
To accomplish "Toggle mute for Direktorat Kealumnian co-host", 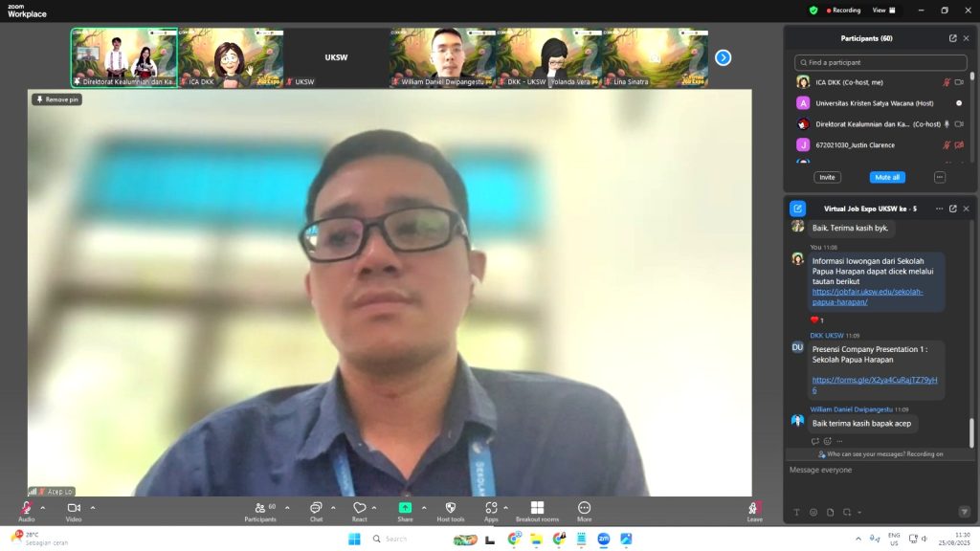I will pos(947,124).
